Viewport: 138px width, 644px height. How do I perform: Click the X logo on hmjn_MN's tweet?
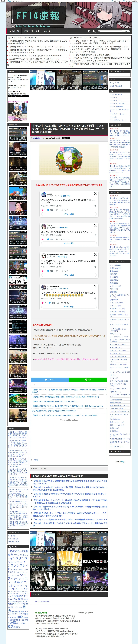(x=95, y=254)
